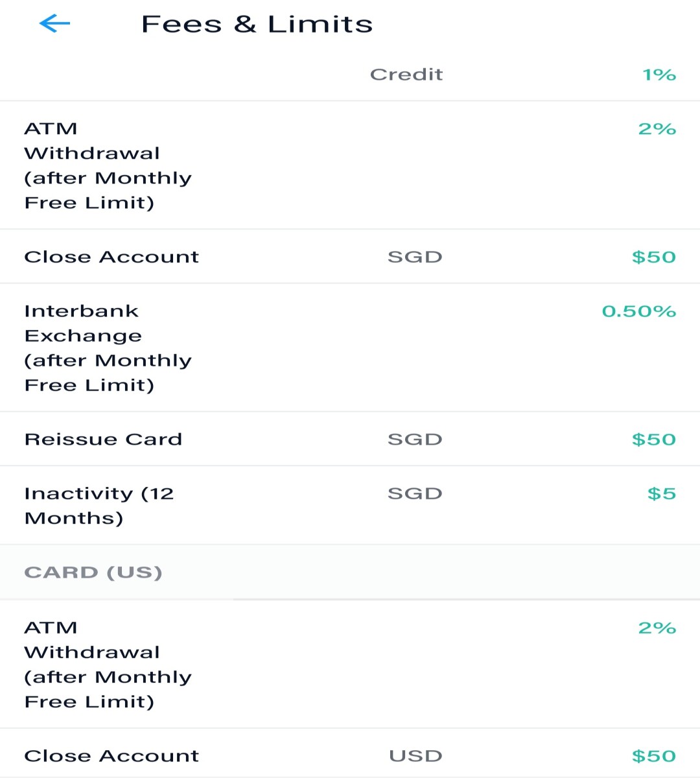700x778 pixels.
Task: Tap the $50 SGD Close Account fee
Action: click(x=653, y=257)
